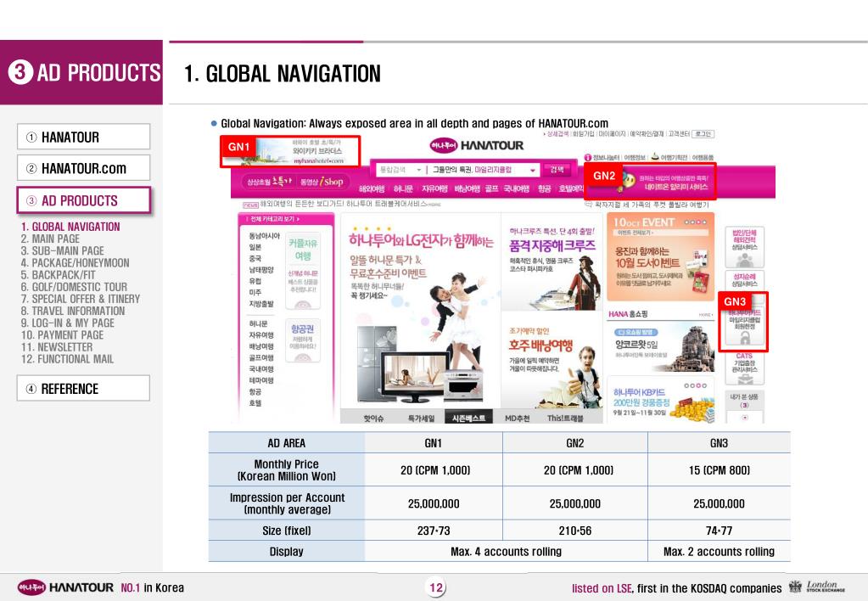This screenshot has height=601, width=868.
Task: Open the LG전자 허니문 wedding promo banner
Action: [420, 312]
